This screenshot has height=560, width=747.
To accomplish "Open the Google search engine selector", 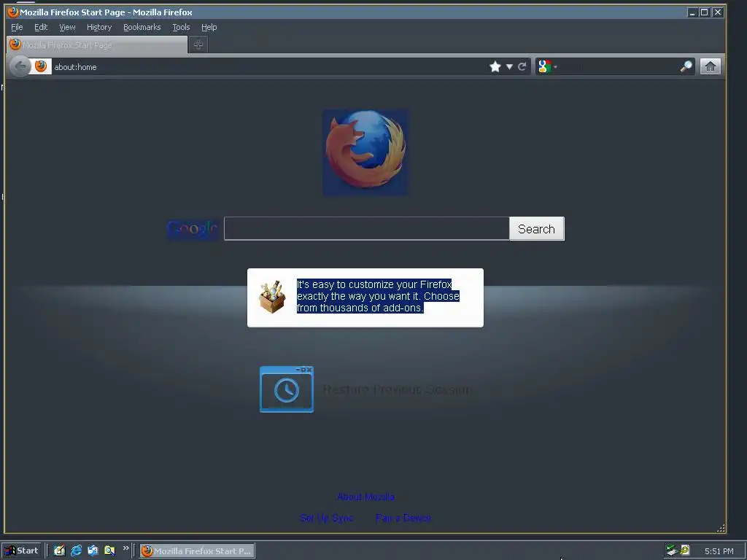I will [x=547, y=66].
